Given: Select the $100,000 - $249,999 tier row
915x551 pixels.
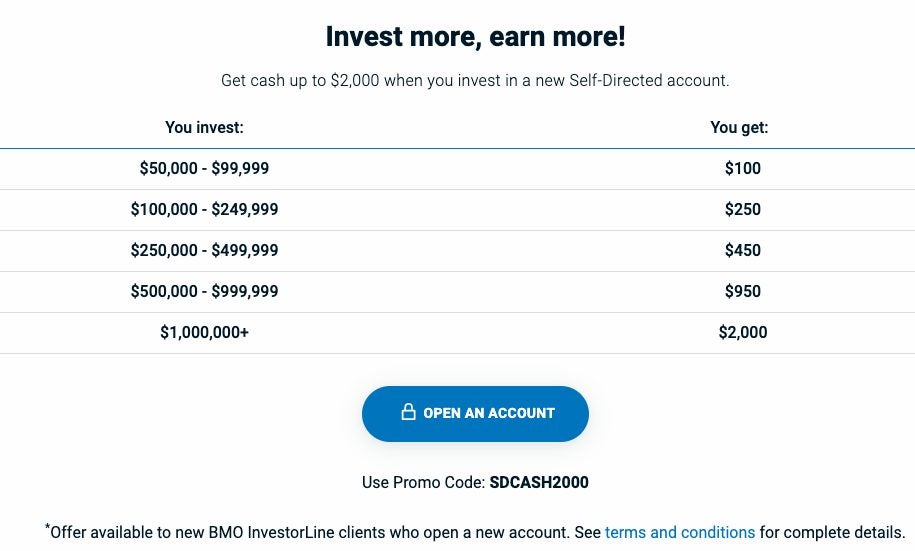Looking at the screenshot, I should 204,210.
